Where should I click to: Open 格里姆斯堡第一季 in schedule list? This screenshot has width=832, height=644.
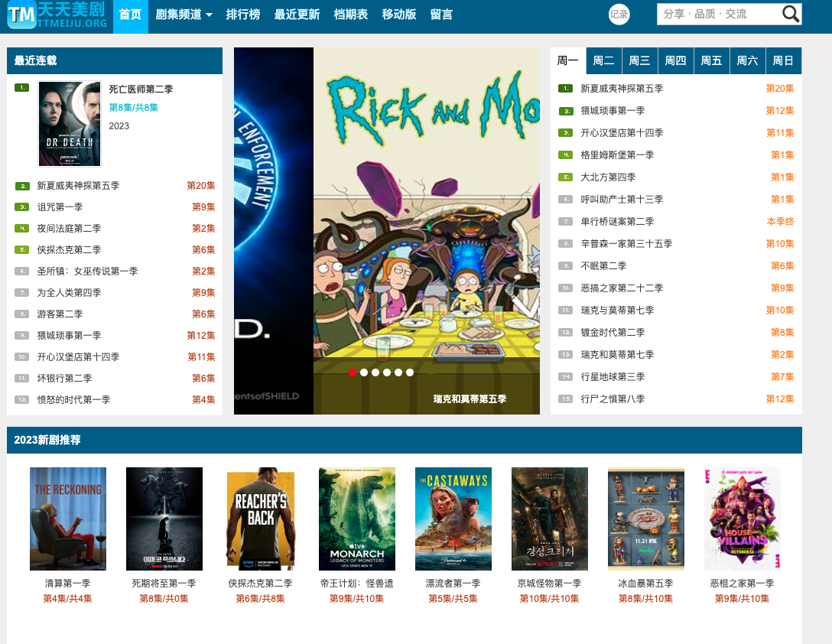pos(617,155)
